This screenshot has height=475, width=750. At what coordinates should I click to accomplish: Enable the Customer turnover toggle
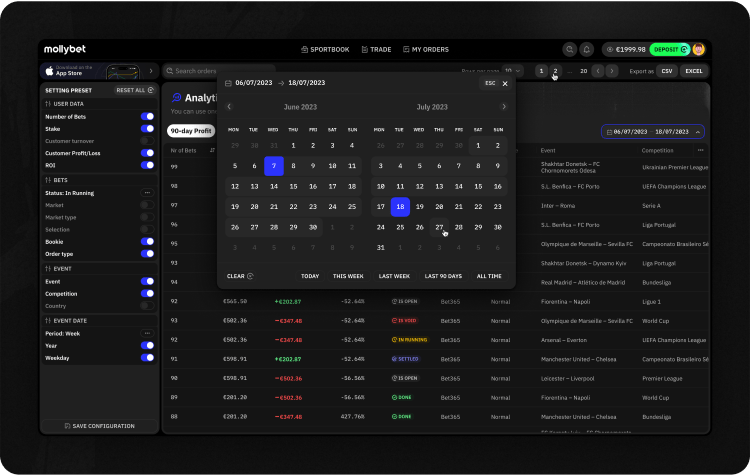point(147,141)
